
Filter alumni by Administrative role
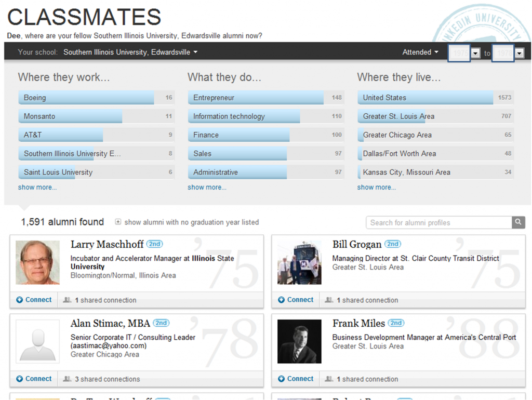[x=266, y=172]
